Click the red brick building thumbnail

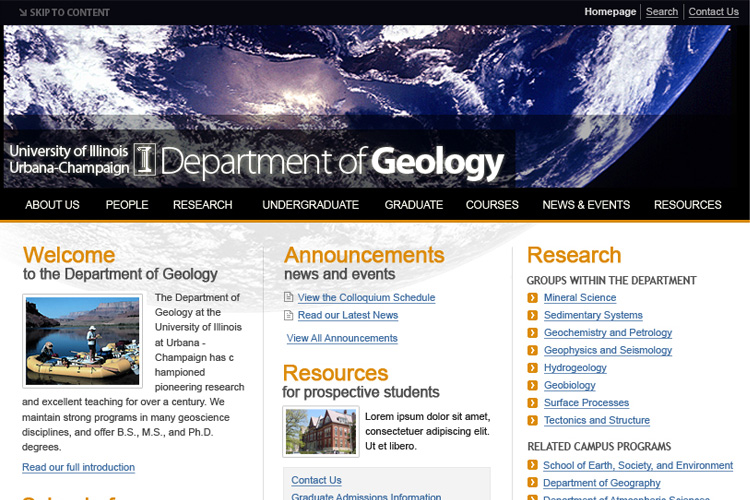(x=320, y=432)
